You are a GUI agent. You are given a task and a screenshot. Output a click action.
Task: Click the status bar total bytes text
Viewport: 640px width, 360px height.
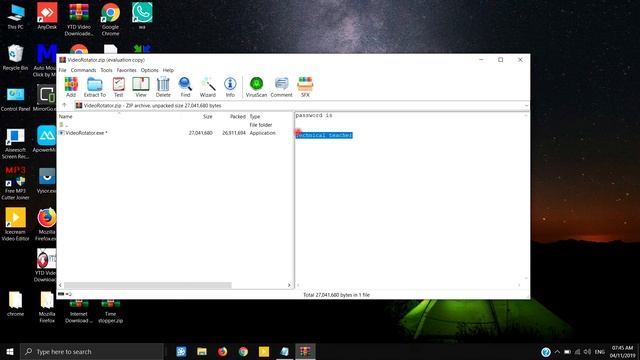[336, 295]
